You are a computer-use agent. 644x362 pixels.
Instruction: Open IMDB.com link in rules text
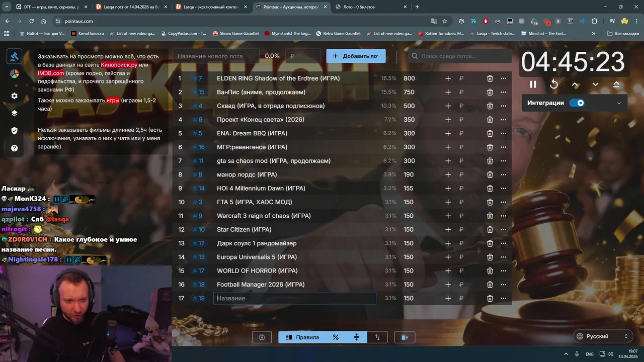[51, 73]
